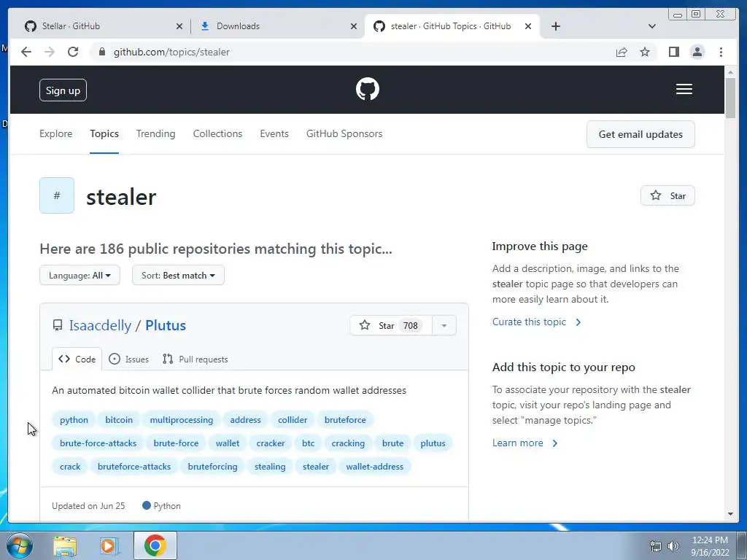Screen dimensions: 747x560
Task: Go to Trending nav item
Action: pyautogui.click(x=156, y=134)
